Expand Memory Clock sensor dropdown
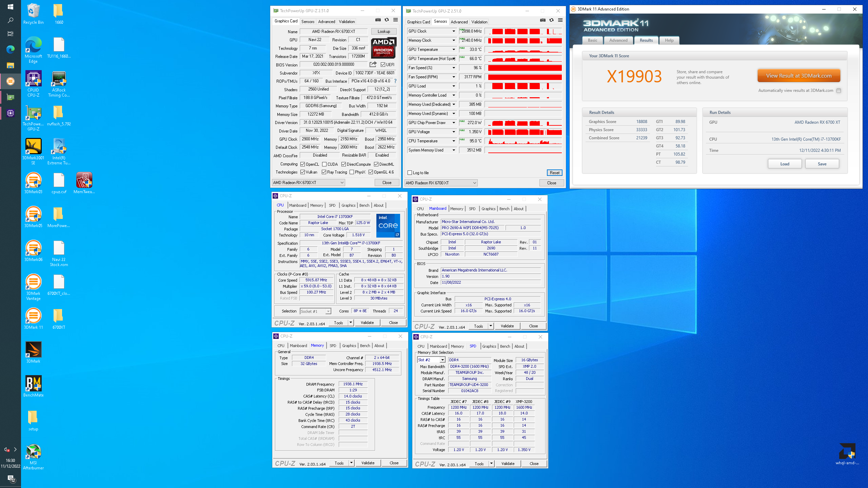Screen dimensions: 868x488 coord(454,40)
